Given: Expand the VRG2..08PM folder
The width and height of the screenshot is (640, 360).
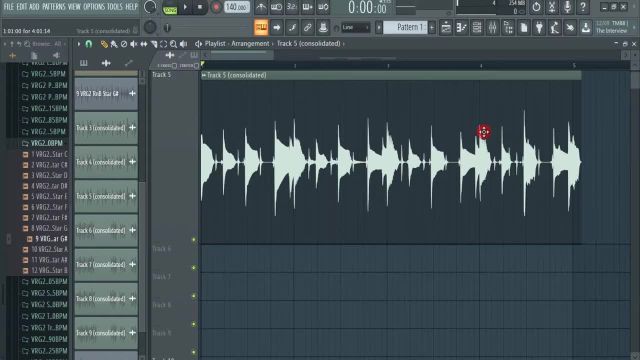Looking at the screenshot, I should click(42, 143).
